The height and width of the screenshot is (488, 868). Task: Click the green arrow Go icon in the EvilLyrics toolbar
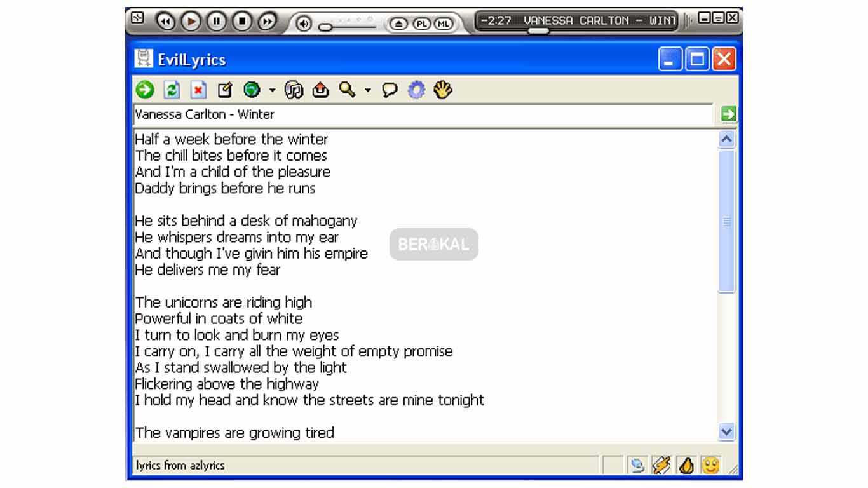point(145,90)
